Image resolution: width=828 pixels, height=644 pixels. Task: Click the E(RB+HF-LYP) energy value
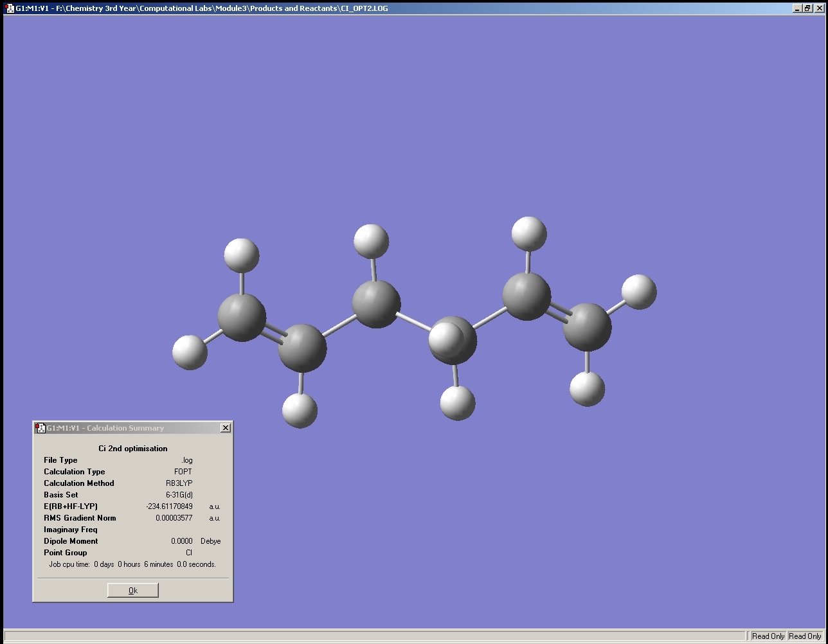(169, 506)
